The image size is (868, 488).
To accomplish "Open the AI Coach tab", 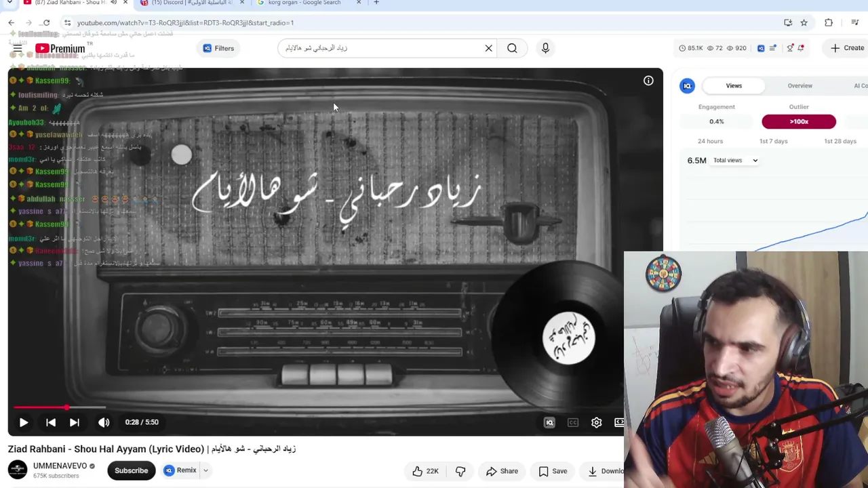I will click(x=860, y=86).
